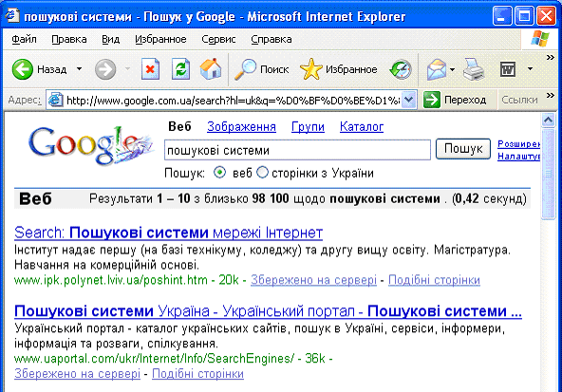
Task: Open the Forward button history dropdown arrow
Action: 127,68
